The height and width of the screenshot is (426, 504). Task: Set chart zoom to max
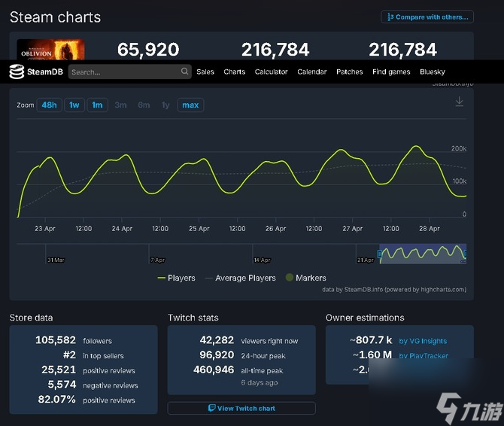(x=190, y=105)
